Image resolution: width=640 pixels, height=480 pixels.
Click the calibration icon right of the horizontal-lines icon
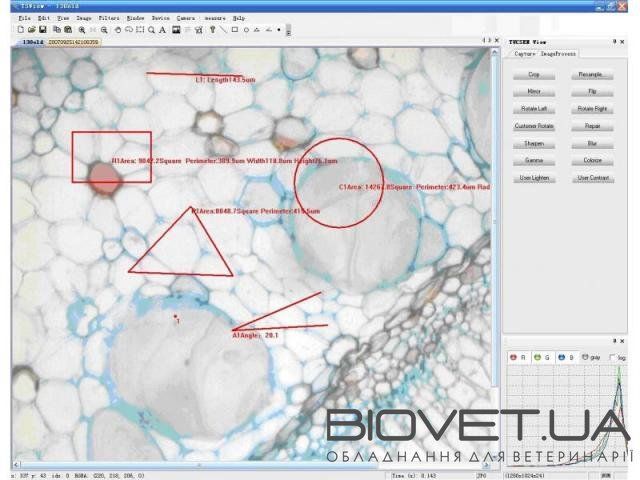(x=199, y=30)
